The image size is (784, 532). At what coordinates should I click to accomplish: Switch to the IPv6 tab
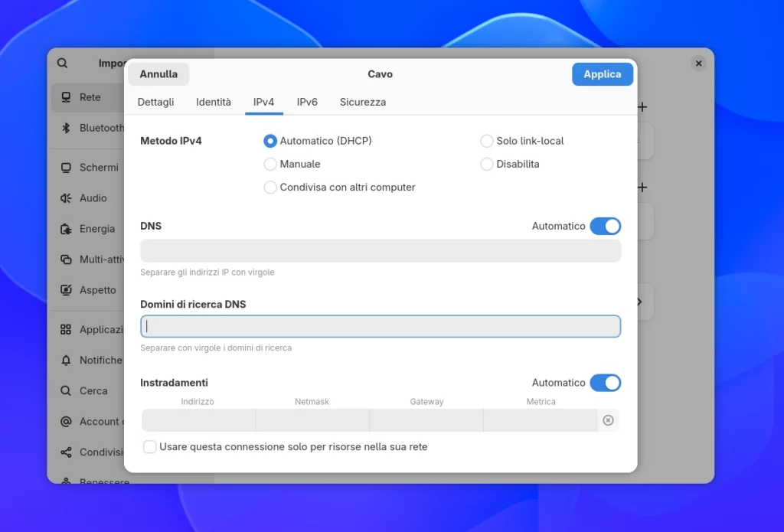(307, 102)
